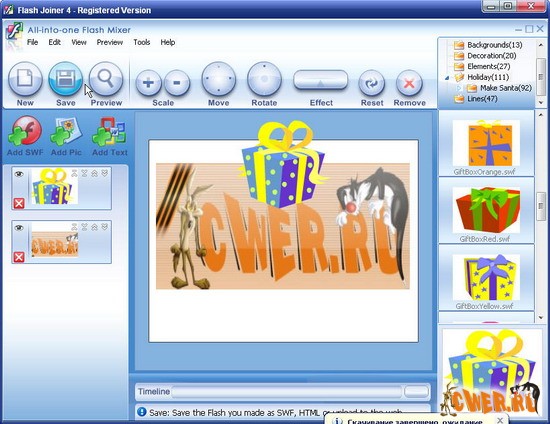Click the Reset icon
550x424 pixels.
point(371,83)
